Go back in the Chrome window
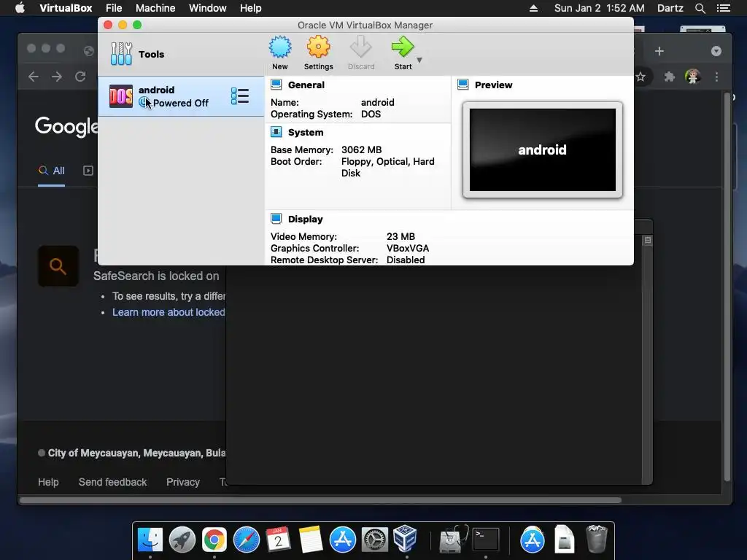The image size is (747, 560). click(x=34, y=77)
